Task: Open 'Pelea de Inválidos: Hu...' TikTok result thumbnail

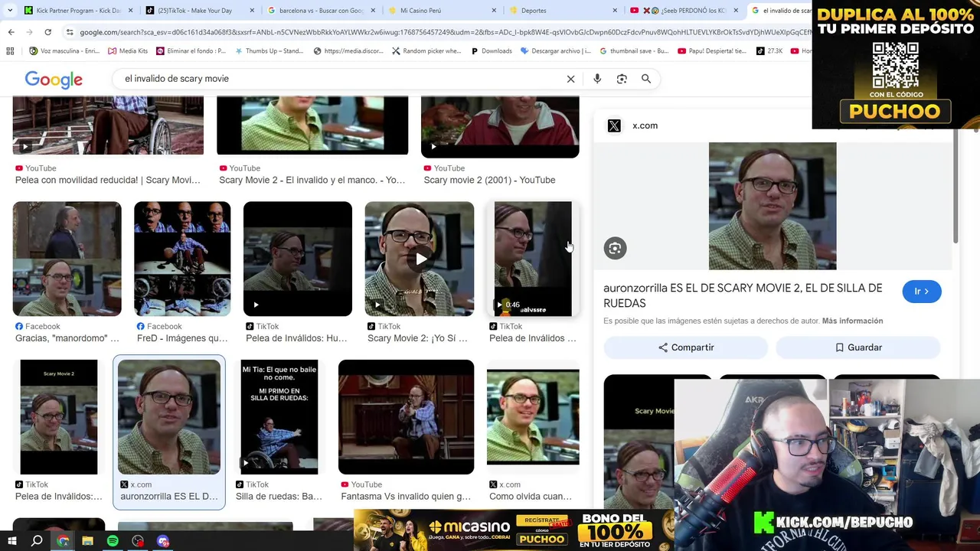Action: coord(298,259)
